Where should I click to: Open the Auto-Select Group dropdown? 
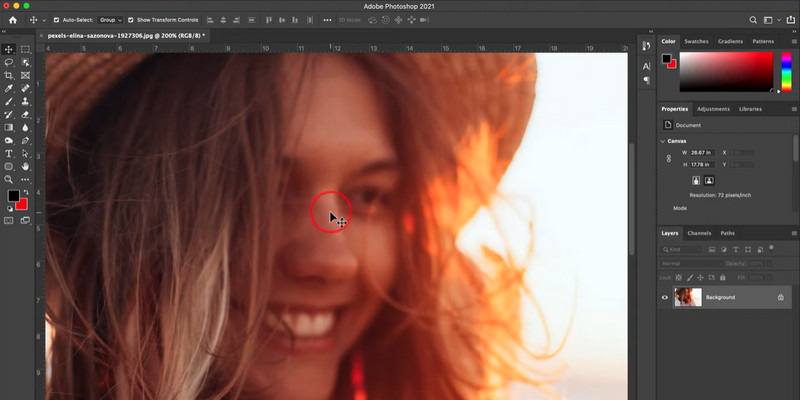pyautogui.click(x=111, y=20)
